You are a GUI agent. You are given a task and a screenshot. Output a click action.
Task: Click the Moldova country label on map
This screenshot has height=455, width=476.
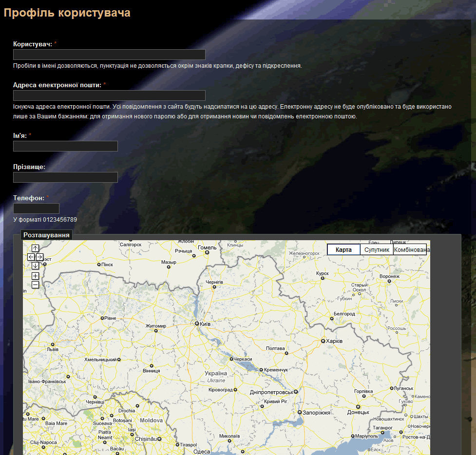coord(151,420)
